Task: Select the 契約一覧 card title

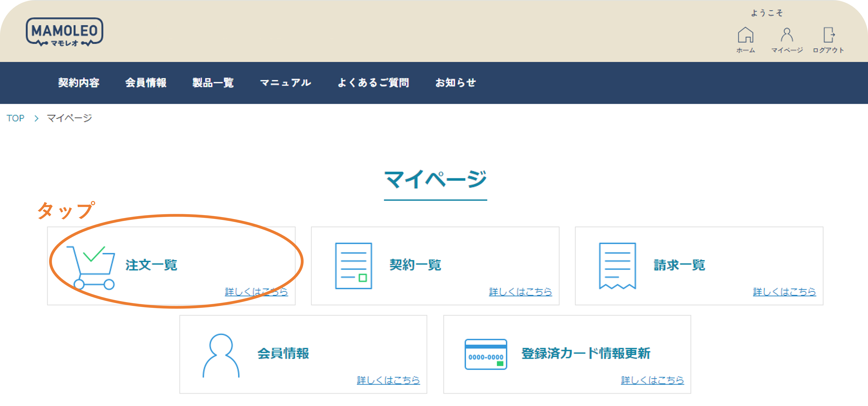Action: [x=415, y=265]
